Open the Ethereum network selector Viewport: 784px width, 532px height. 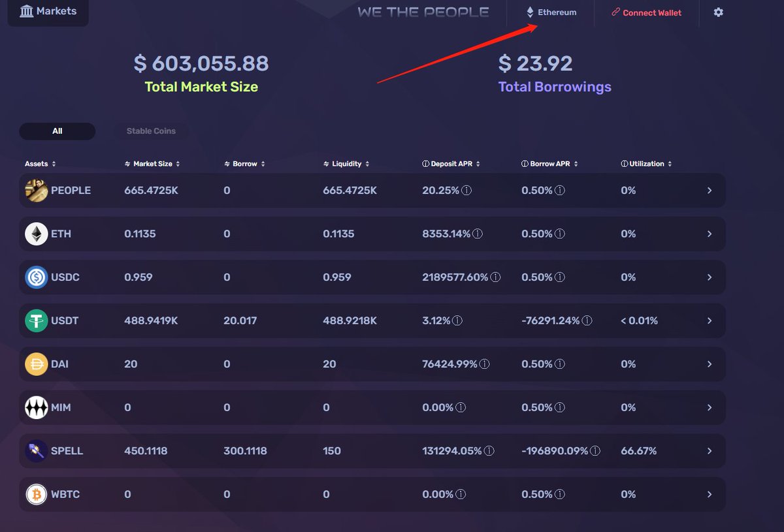pyautogui.click(x=551, y=12)
